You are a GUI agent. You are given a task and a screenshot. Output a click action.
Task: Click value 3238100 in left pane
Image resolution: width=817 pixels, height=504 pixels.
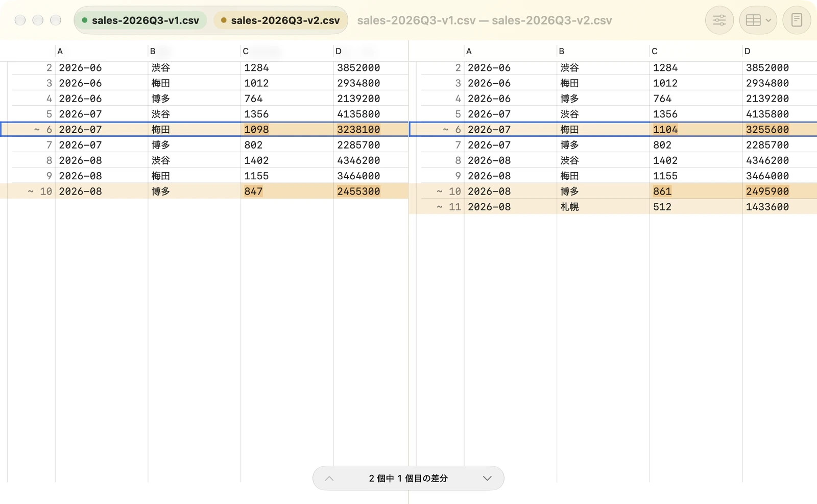coord(358,130)
